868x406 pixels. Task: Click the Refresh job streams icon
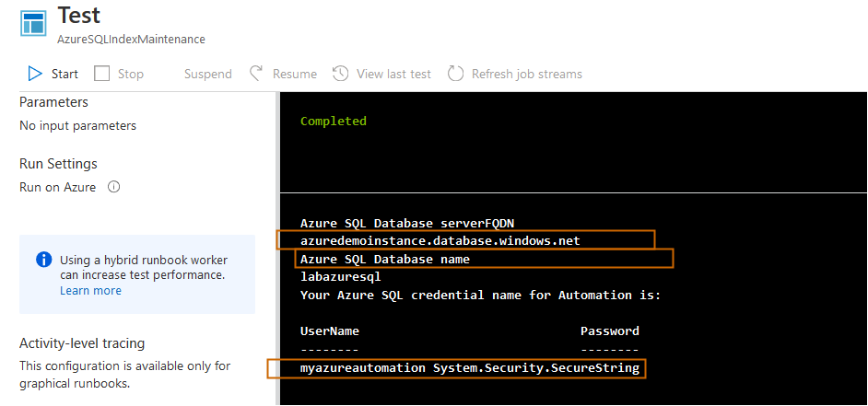click(455, 74)
